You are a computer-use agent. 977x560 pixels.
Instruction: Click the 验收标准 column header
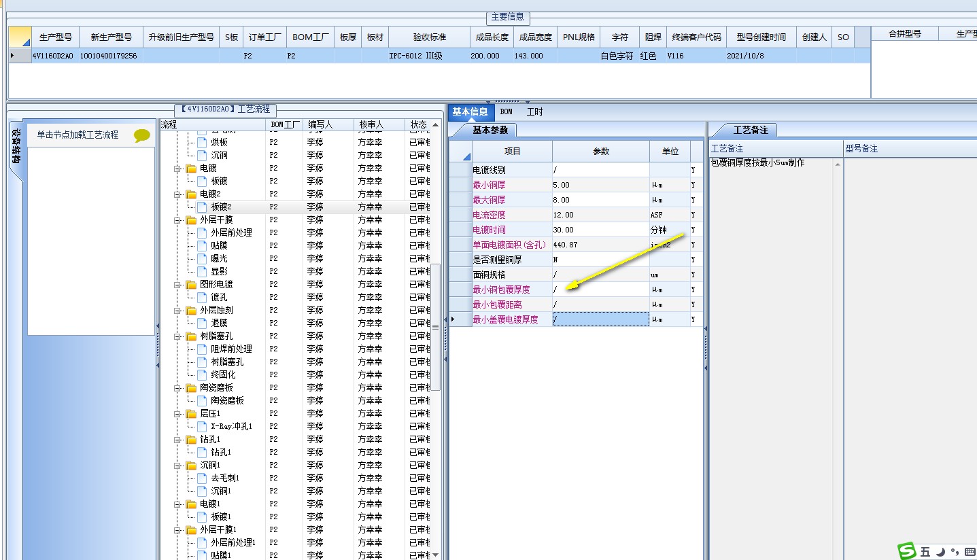[x=430, y=37]
